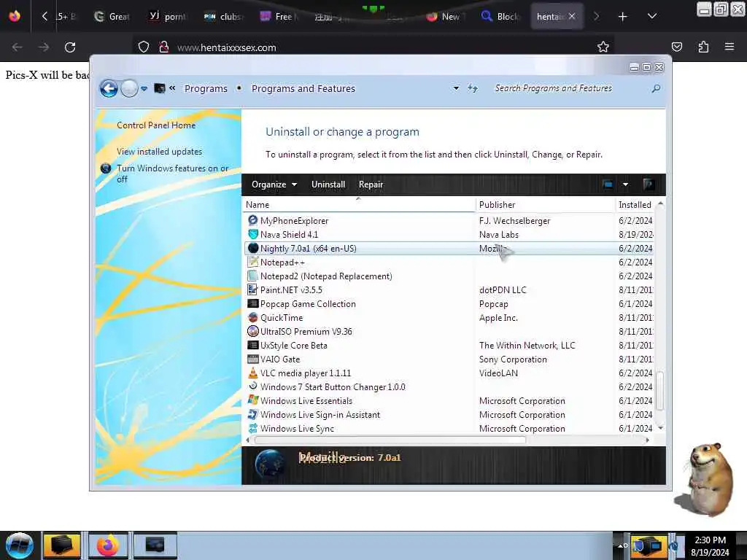Refresh the Programs and Features list
This screenshot has width=747, height=560.
[x=473, y=88]
